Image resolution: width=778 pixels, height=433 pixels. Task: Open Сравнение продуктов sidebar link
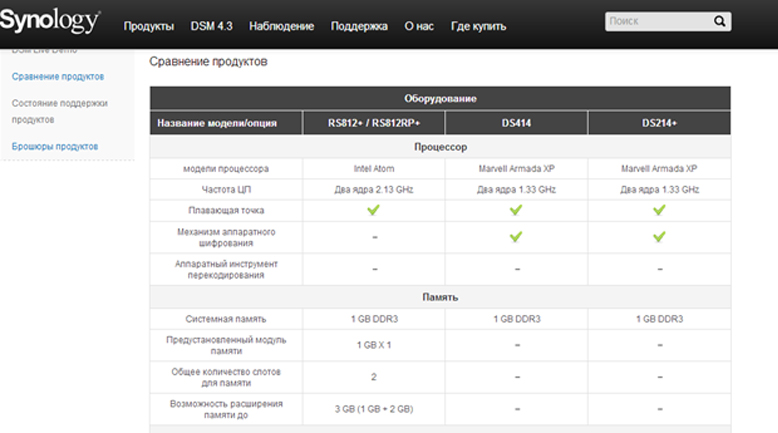coord(58,76)
